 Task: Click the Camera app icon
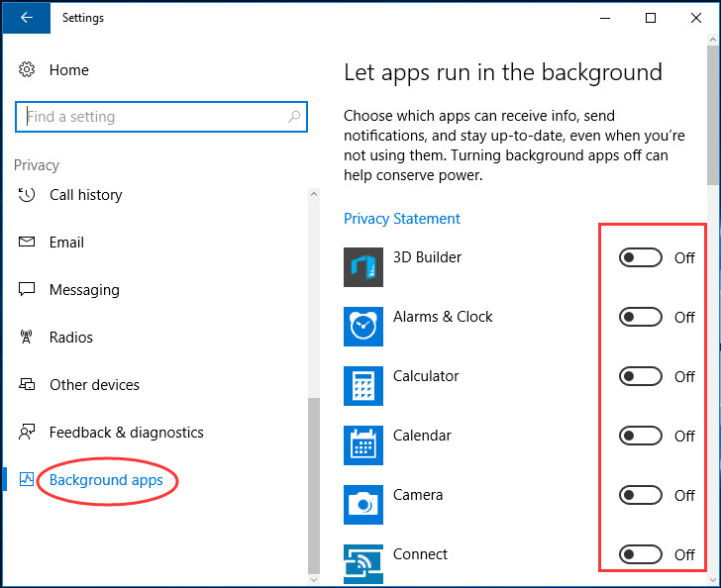point(363,504)
